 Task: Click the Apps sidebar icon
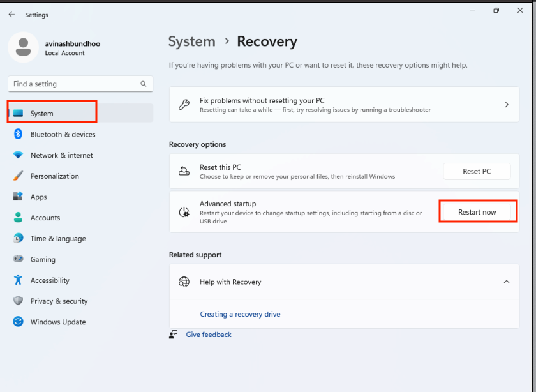[17, 197]
